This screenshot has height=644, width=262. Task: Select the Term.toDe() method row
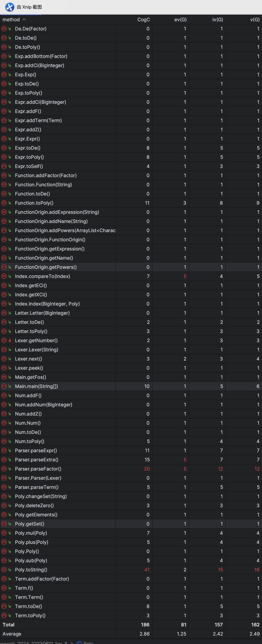pos(131,606)
